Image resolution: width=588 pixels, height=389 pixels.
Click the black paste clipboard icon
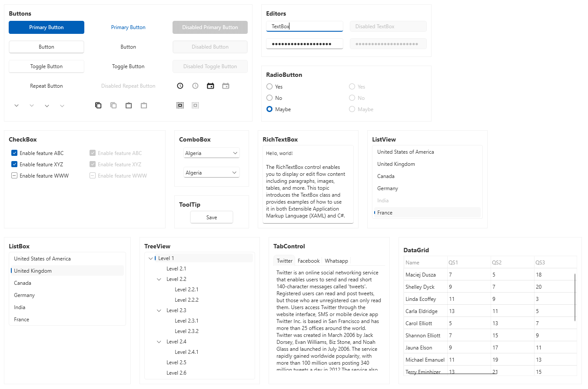point(129,105)
